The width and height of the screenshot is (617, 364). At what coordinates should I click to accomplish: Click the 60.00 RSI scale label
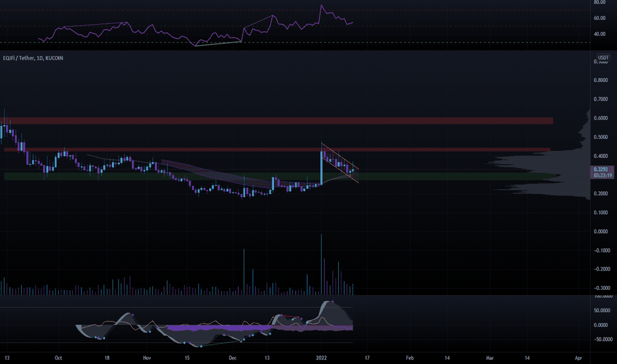point(599,18)
